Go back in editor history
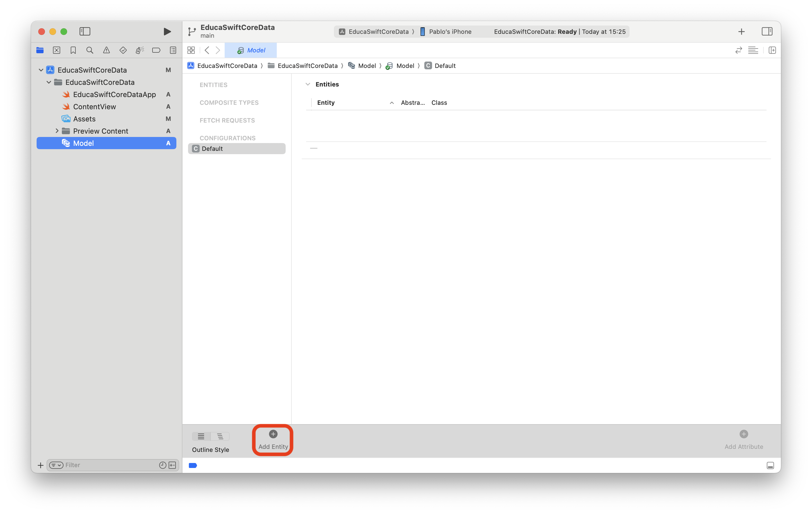Screen dimensions: 812x514 [x=207, y=50]
